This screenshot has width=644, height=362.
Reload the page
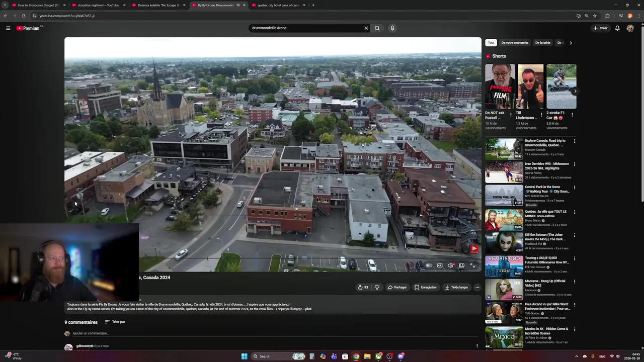(x=23, y=16)
